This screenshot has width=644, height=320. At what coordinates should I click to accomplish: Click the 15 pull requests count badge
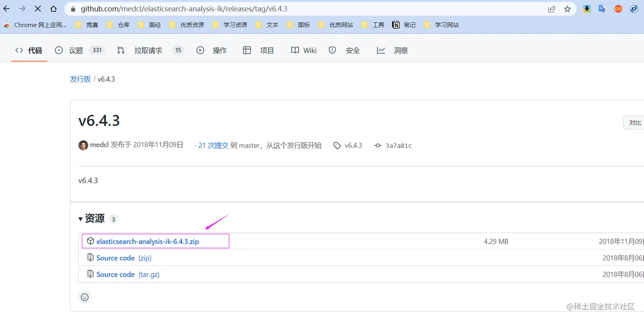(178, 50)
